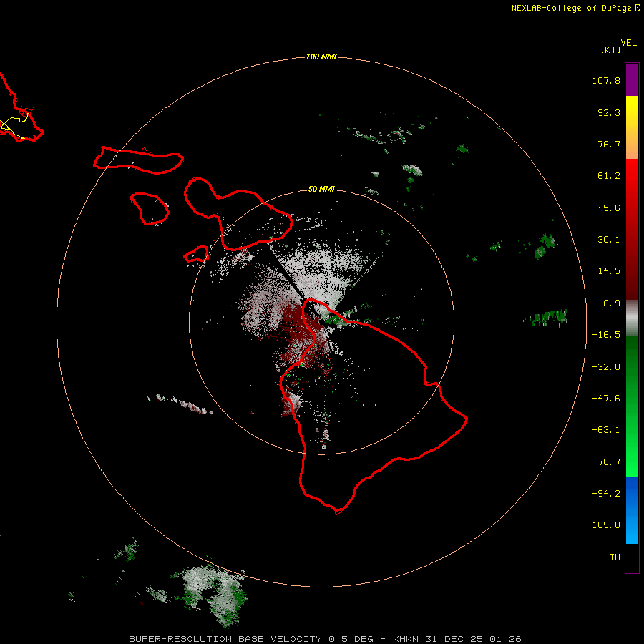Click the Super-Resolution Base Velocity caption text

click(325, 639)
